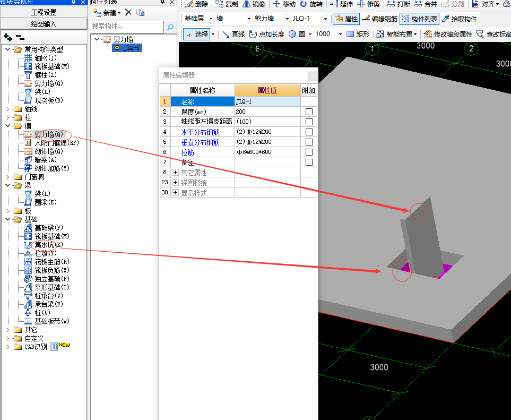This screenshot has width=511, height=420.
Task: Click 修改墙段属性 tool
Action: pos(448,34)
